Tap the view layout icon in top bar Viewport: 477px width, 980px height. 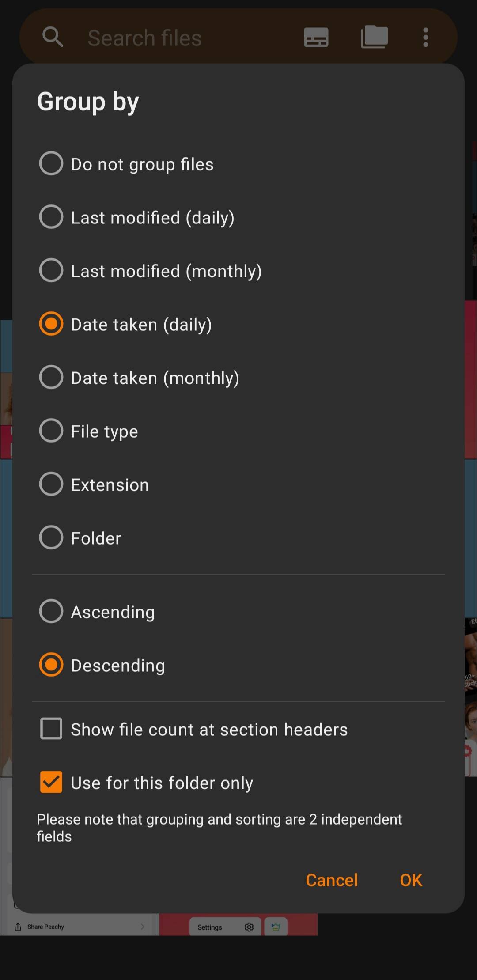pos(316,37)
